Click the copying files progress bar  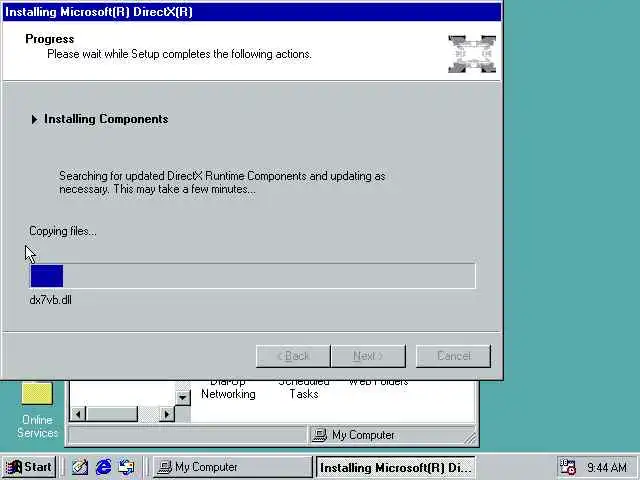[x=253, y=276]
